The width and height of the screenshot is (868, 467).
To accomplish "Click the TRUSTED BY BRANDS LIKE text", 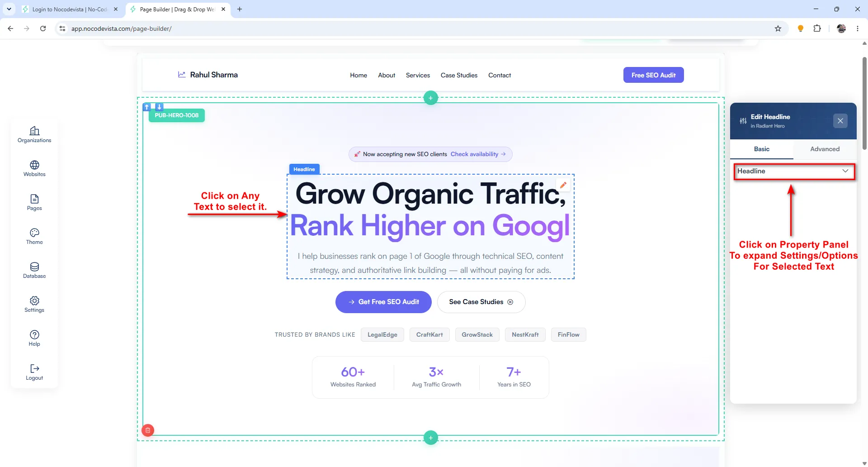I will 315,335.
